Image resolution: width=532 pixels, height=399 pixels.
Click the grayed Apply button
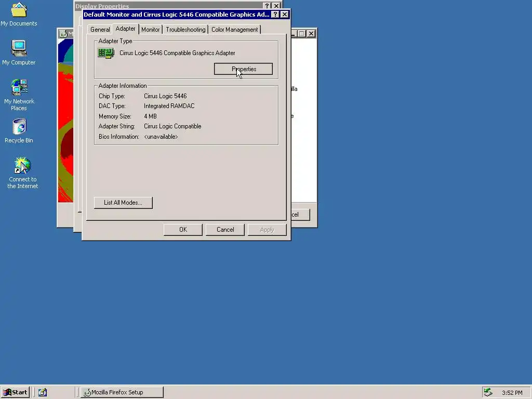[267, 230]
